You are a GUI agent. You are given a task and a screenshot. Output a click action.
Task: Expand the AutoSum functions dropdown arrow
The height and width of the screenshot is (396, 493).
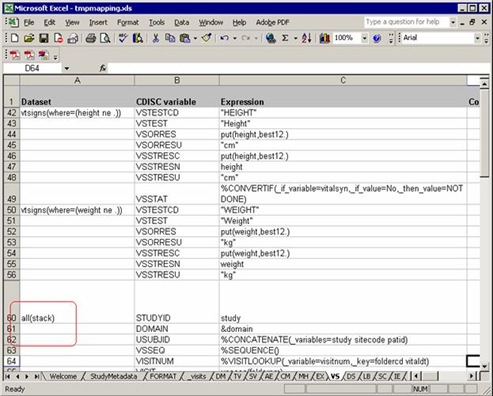tap(295, 38)
